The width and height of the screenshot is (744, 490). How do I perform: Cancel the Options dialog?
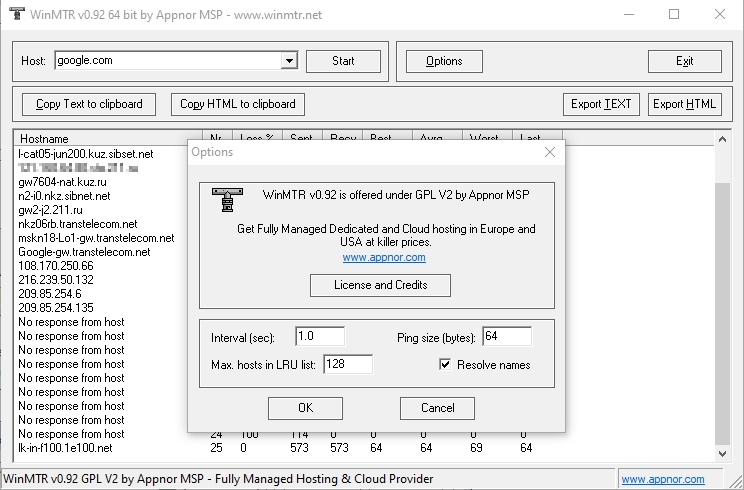point(437,408)
